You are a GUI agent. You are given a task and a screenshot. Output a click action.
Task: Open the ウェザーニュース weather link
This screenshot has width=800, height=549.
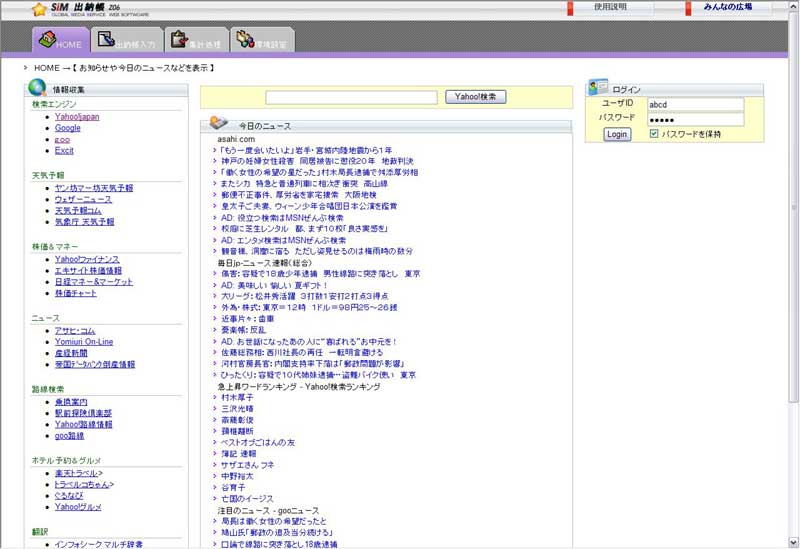pos(83,199)
